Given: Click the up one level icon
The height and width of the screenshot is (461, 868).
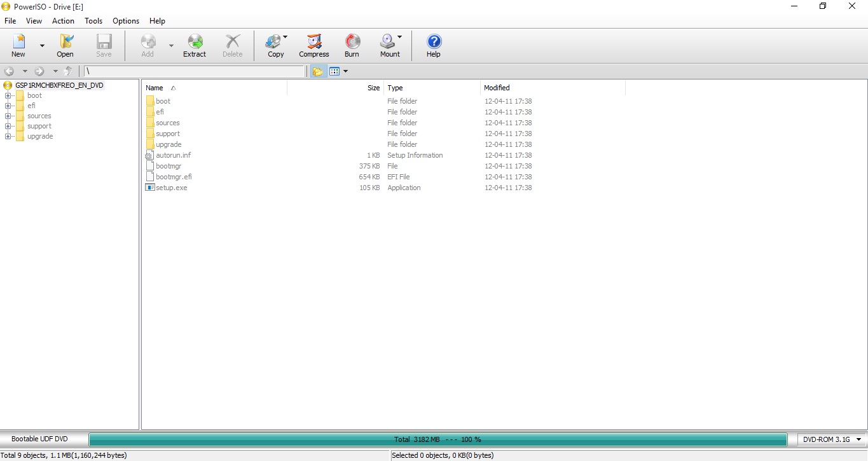Looking at the screenshot, I should coord(69,71).
